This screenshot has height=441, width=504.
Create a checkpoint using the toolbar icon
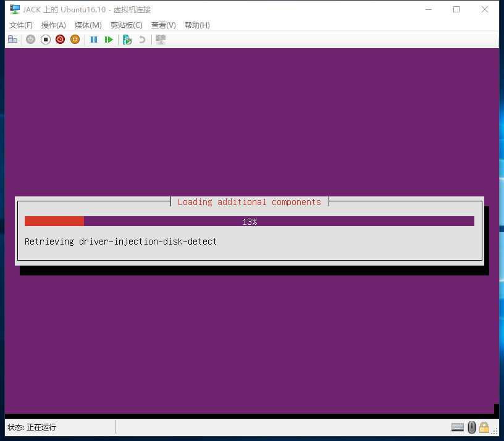pyautogui.click(x=127, y=40)
